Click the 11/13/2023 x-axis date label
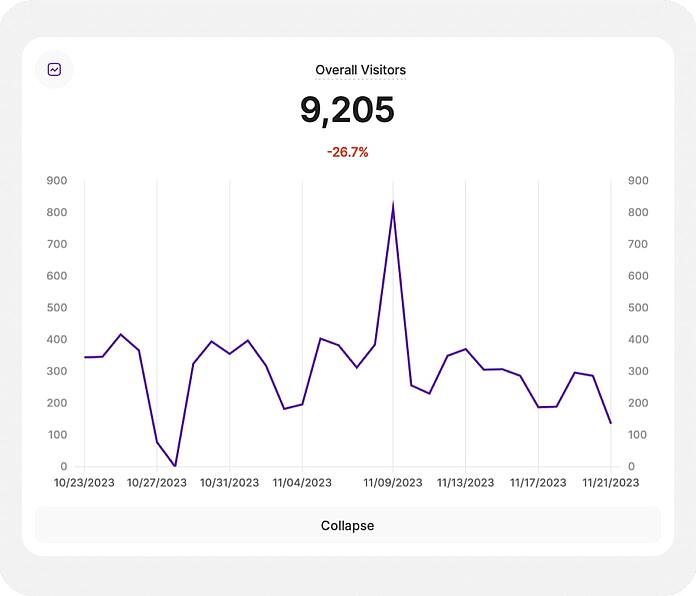The width and height of the screenshot is (696, 596). click(466, 482)
